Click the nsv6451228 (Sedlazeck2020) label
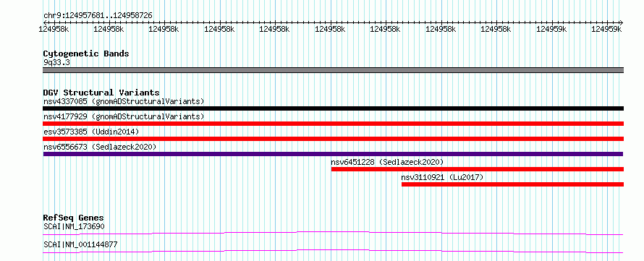Screen dimensions: 644x261 pyautogui.click(x=387, y=162)
